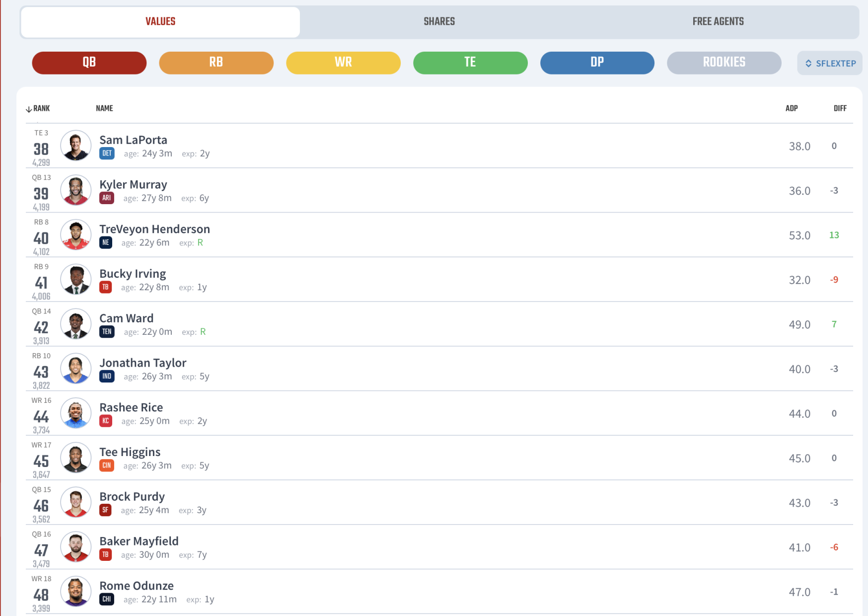Image resolution: width=868 pixels, height=616 pixels.
Task: Switch to the SHARES tab
Action: tap(439, 22)
